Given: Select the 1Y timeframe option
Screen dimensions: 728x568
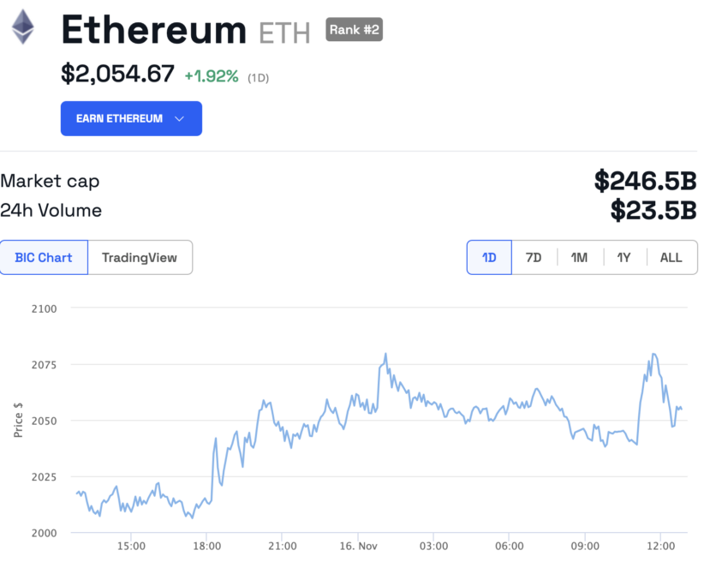Looking at the screenshot, I should (624, 257).
